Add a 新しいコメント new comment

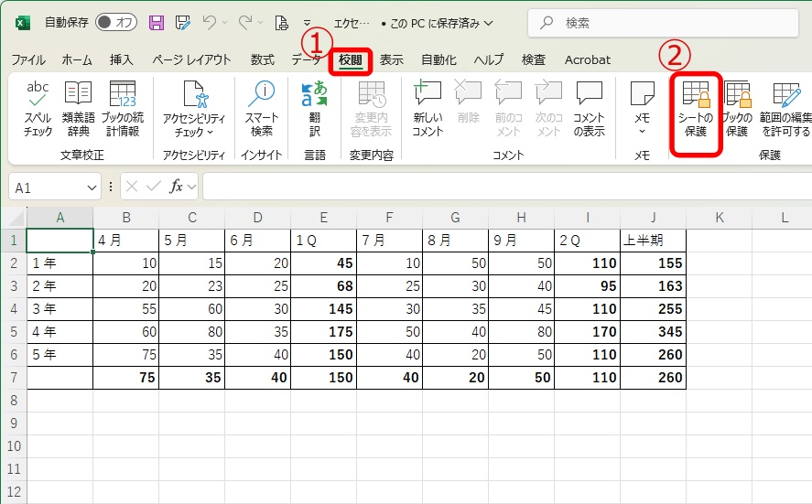click(x=428, y=108)
